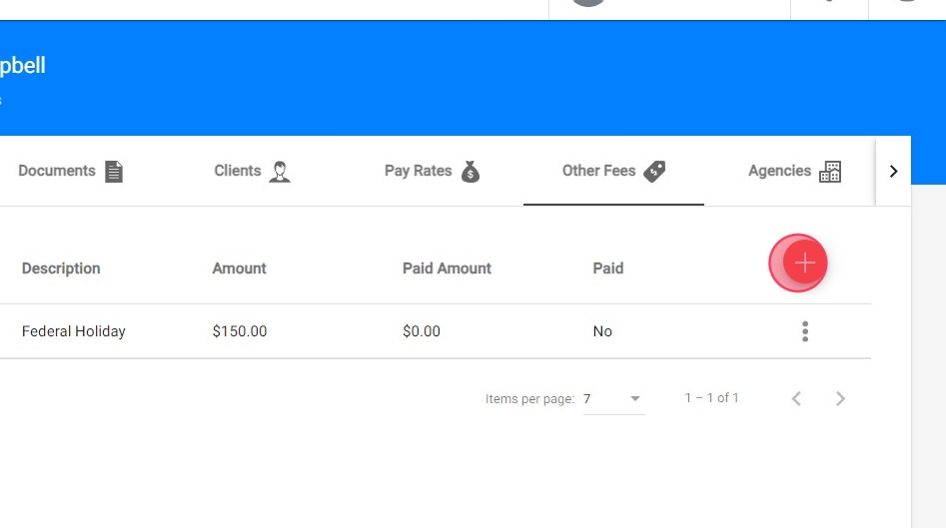Click the '1 – 1 of 1' pagination label
Image resolution: width=946 pixels, height=528 pixels.
click(711, 398)
